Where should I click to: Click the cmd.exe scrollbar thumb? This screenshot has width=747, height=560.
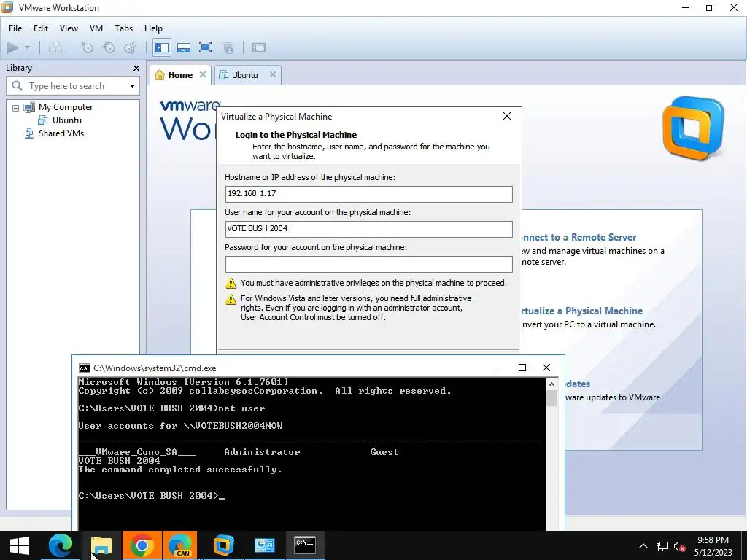coord(551,398)
